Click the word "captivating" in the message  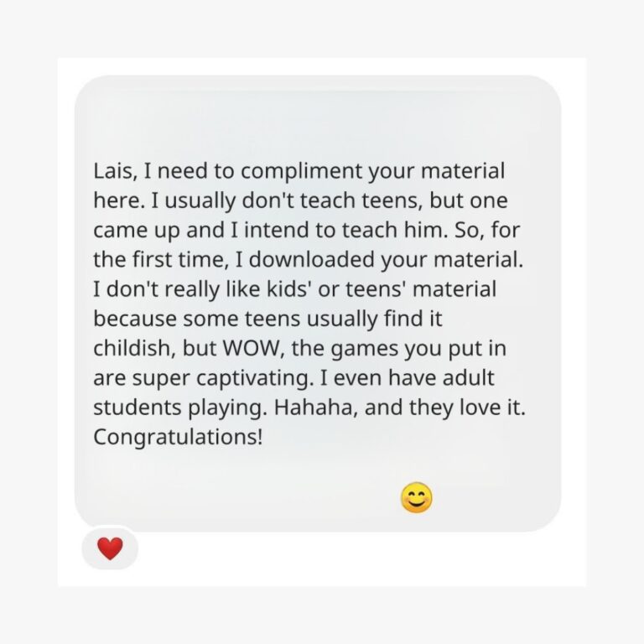[x=252, y=379]
